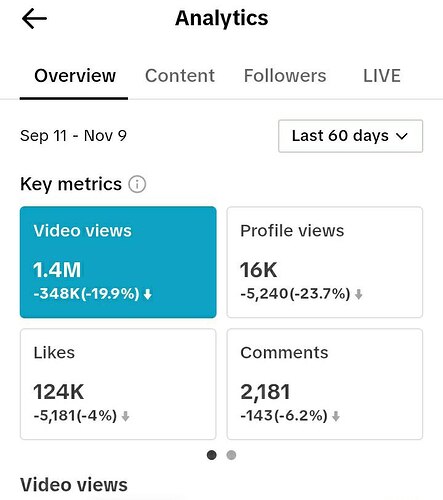
Task: Go to the LIVE tab
Action: pos(382,76)
